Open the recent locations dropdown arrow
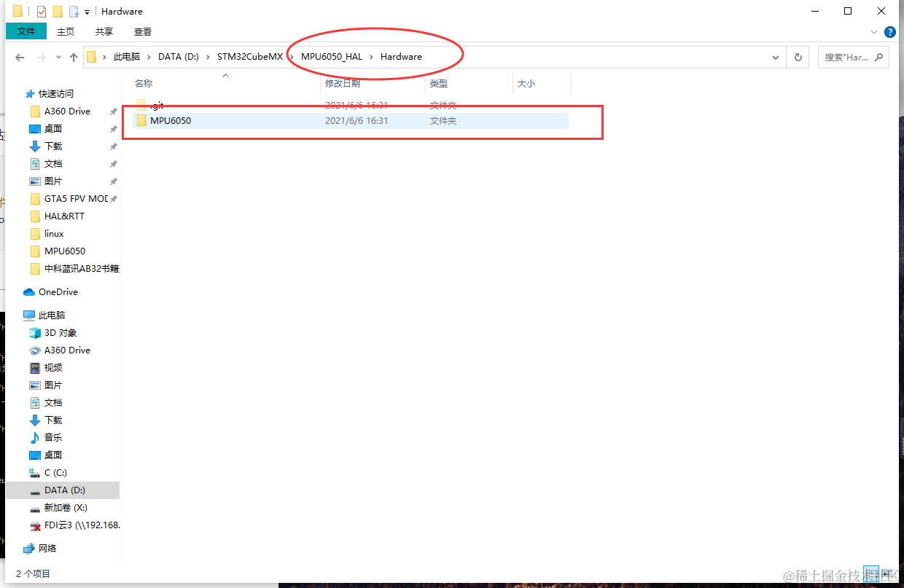The width and height of the screenshot is (904, 588). tap(59, 57)
